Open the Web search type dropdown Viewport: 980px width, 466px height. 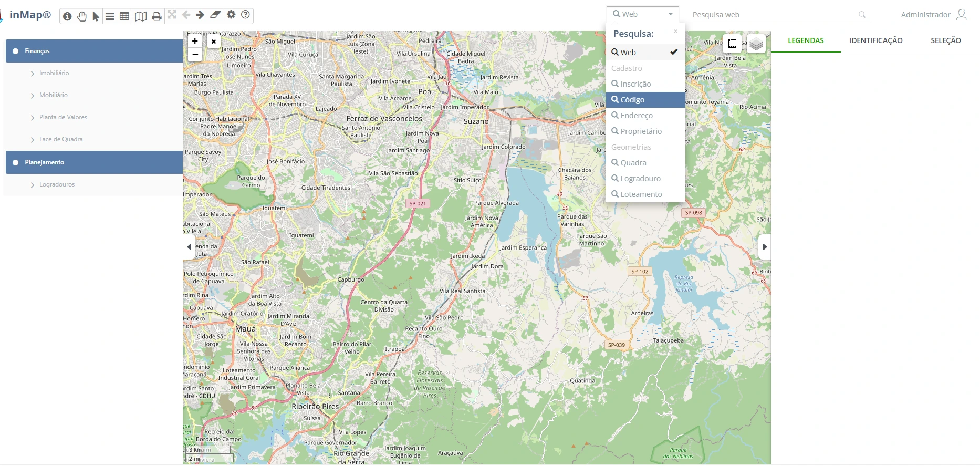[x=642, y=14]
